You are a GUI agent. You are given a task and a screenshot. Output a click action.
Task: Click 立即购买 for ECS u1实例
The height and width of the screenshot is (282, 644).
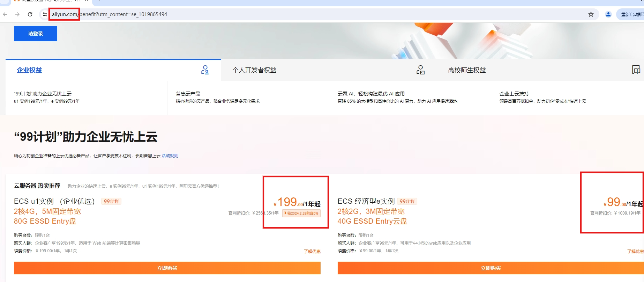point(167,268)
